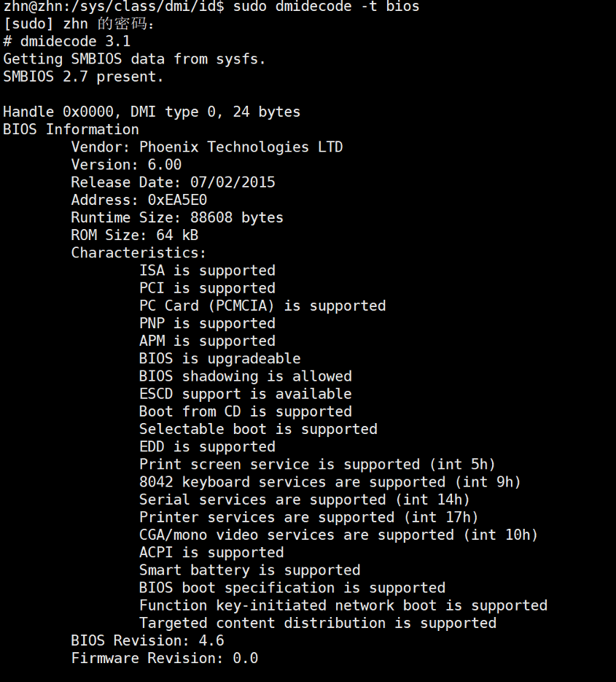Click the PC Card (PCMCIA) is supported line

[262, 306]
